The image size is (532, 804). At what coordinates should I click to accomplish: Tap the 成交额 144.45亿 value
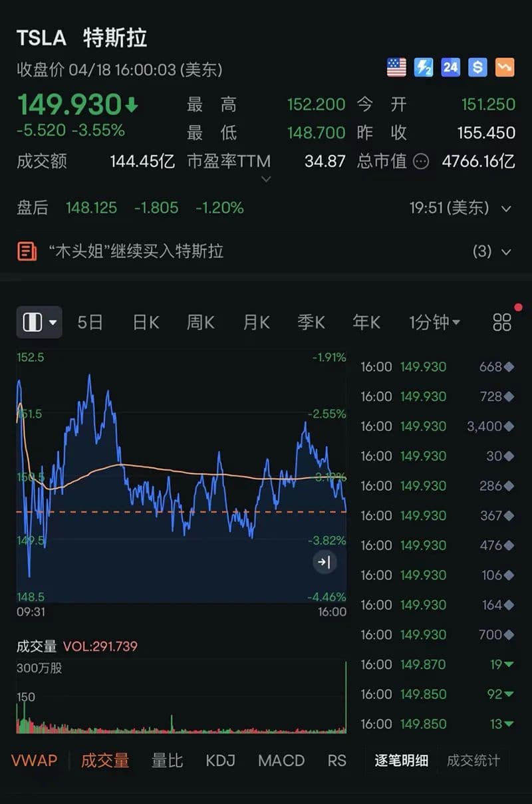pyautogui.click(x=143, y=162)
